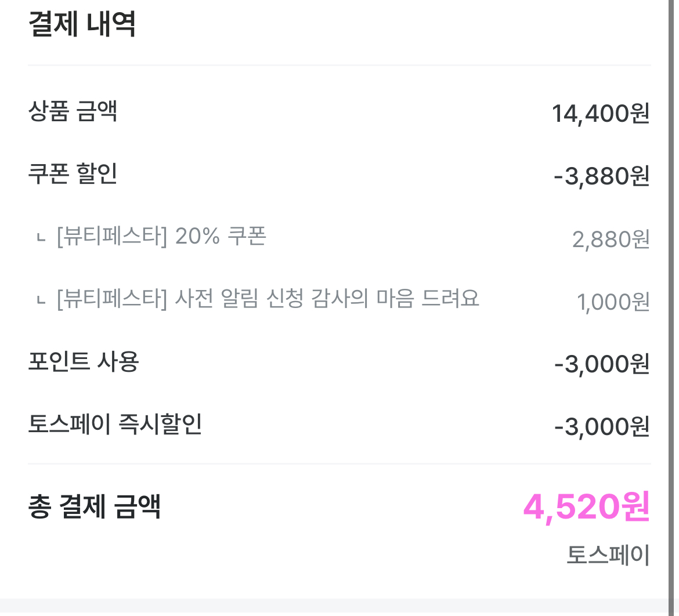Viewport: 679px width, 616px height.
Task: Select the 쿠폰 할인 row label
Action: [x=73, y=173]
